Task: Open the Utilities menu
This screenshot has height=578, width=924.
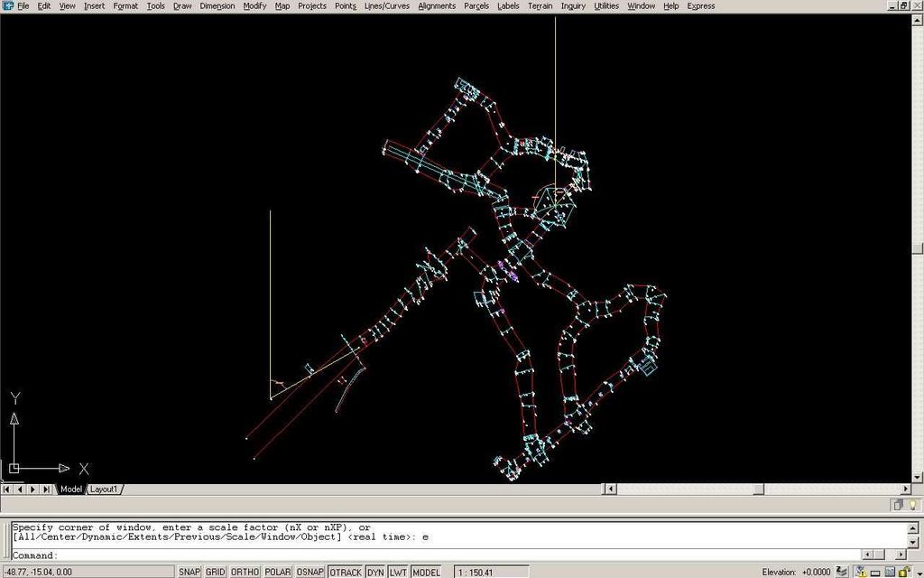Action: point(606,6)
